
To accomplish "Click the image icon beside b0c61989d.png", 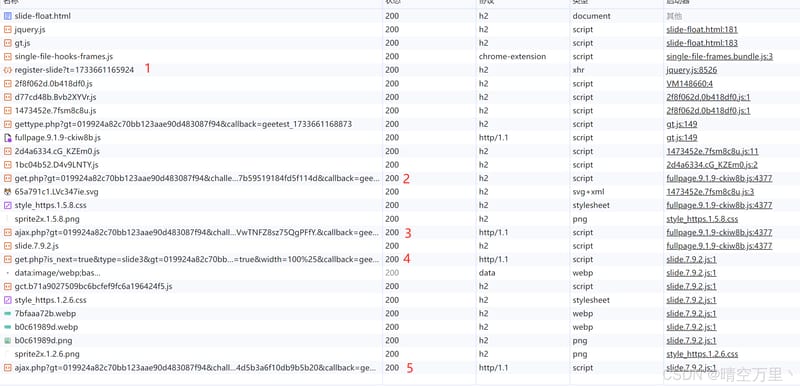I will (x=7, y=341).
